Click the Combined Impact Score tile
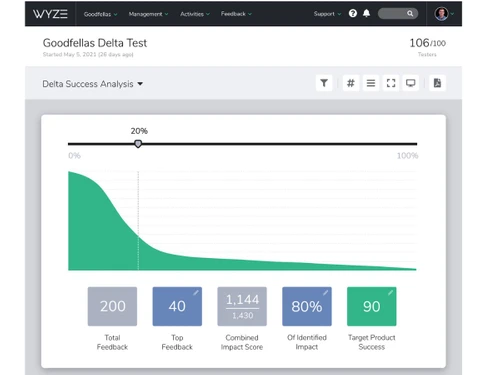The image size is (500, 375). (x=242, y=306)
